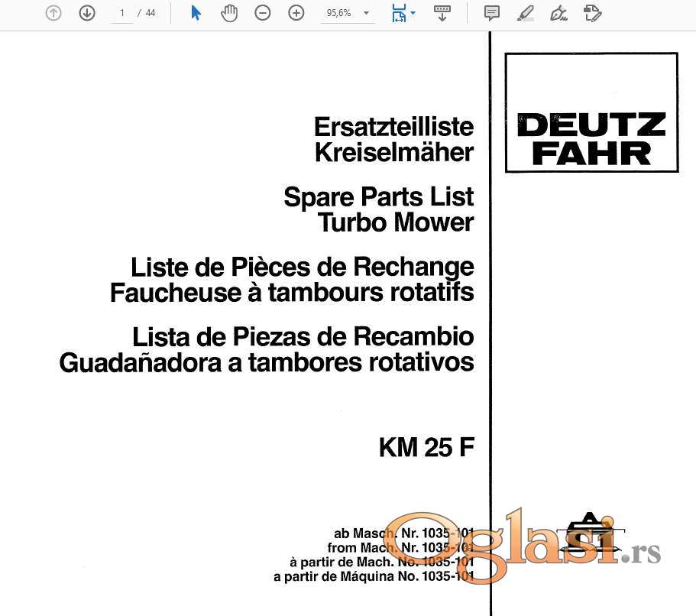
Task: Activate the hand pan tool
Action: point(229,13)
